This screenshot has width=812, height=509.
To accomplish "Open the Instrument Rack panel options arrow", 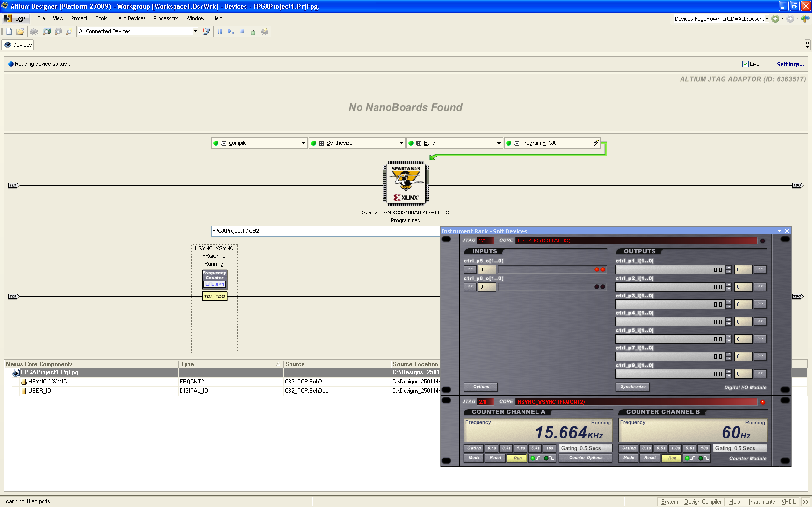I will (x=779, y=231).
